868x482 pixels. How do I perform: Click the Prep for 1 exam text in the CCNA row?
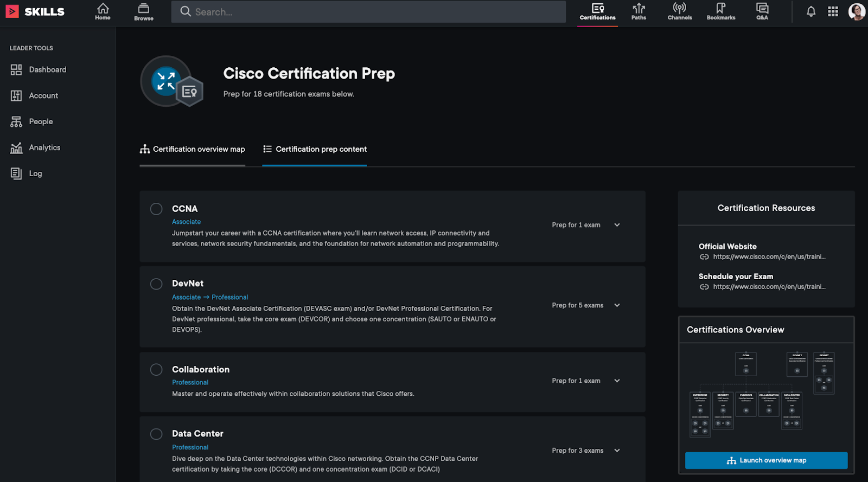(576, 225)
